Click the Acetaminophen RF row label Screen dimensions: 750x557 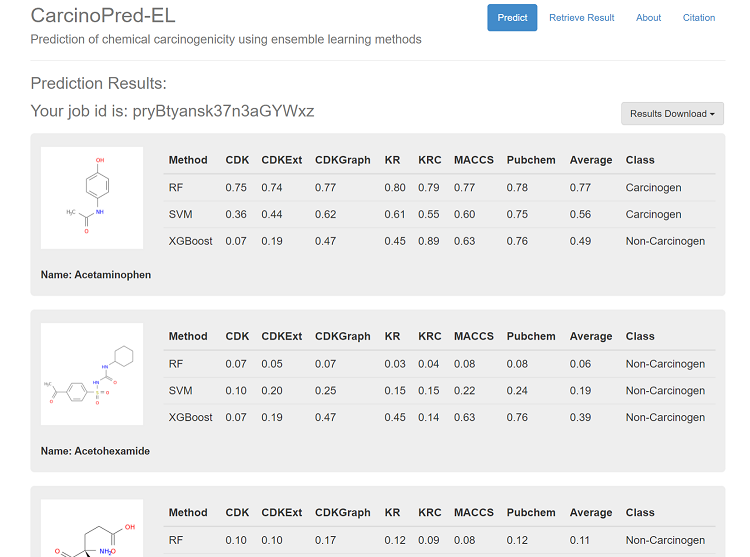pos(176,187)
